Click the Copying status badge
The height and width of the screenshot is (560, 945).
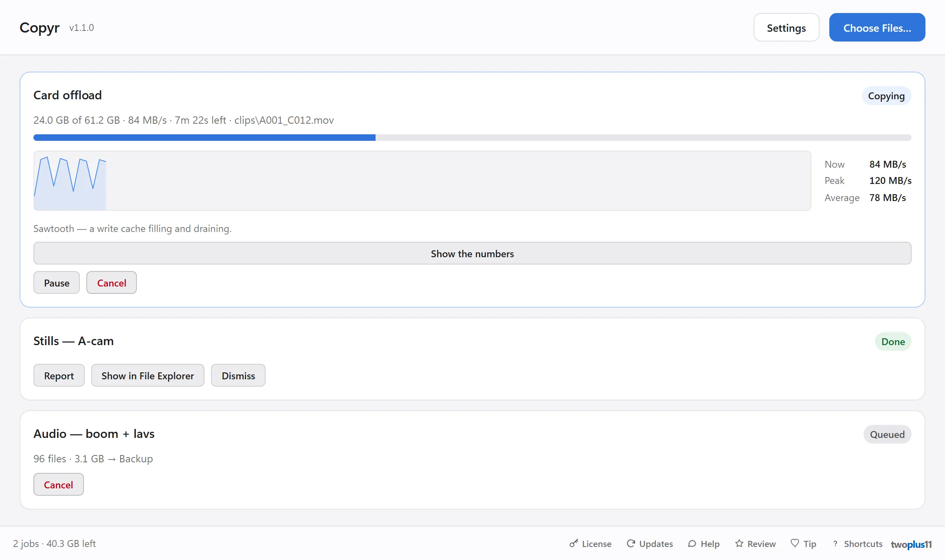(x=886, y=96)
